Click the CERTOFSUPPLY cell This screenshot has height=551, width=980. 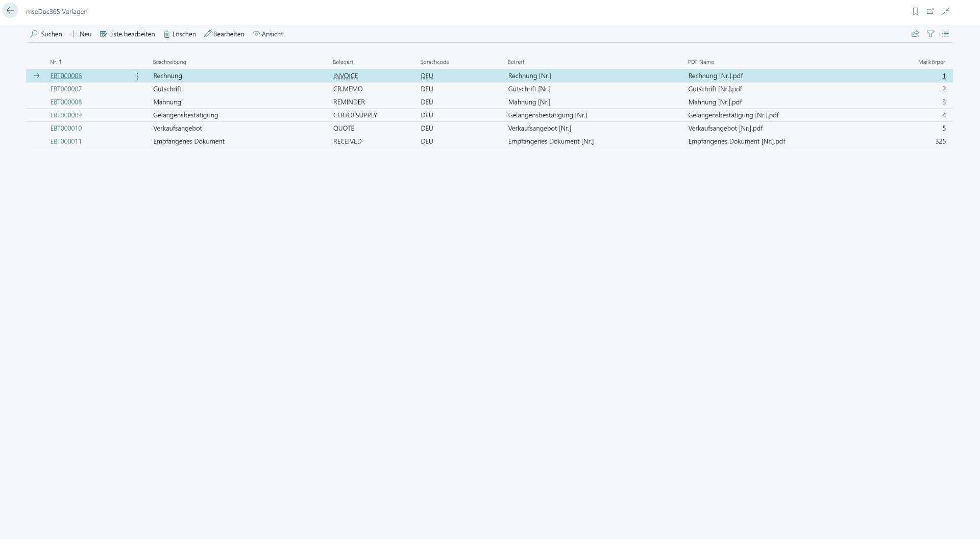pos(355,115)
